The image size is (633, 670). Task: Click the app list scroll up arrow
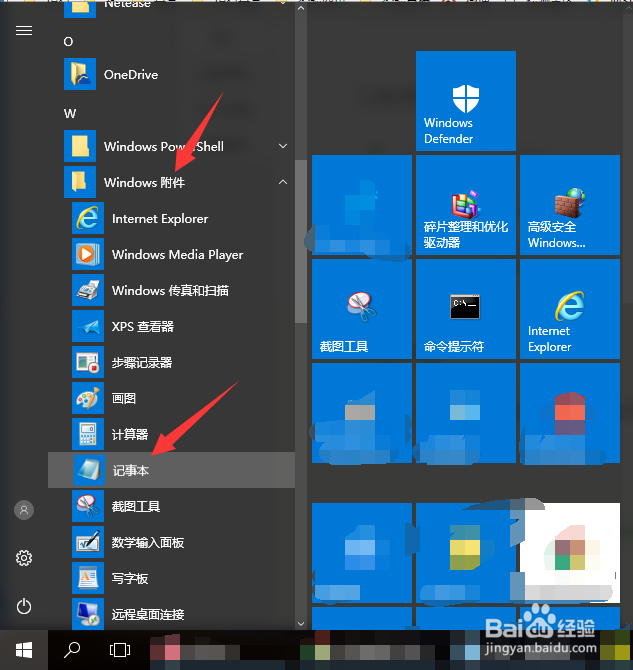coord(301,8)
